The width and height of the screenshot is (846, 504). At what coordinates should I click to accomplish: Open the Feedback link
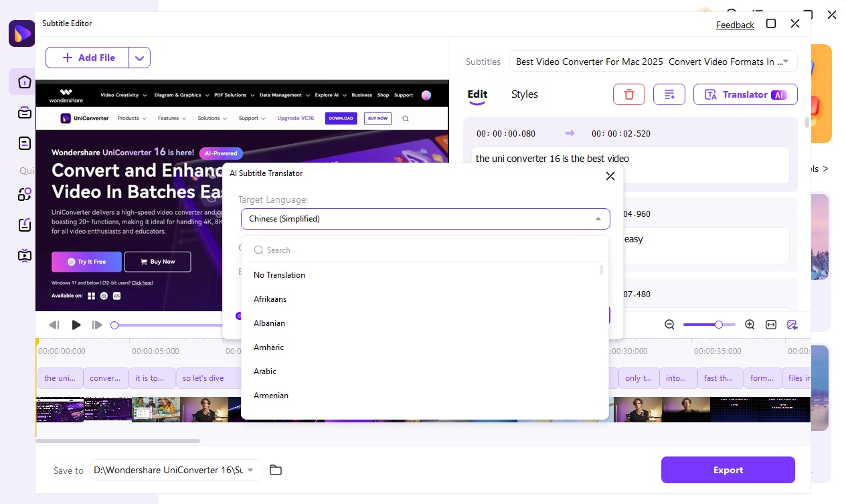pyautogui.click(x=735, y=25)
